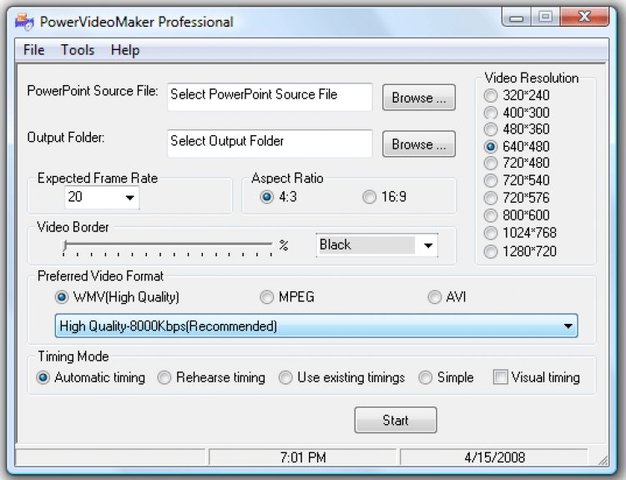The height and width of the screenshot is (480, 626).
Task: Open the Tools menu
Action: 77,50
